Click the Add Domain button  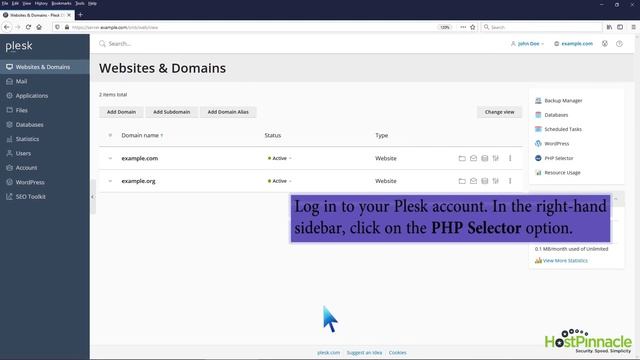point(121,112)
